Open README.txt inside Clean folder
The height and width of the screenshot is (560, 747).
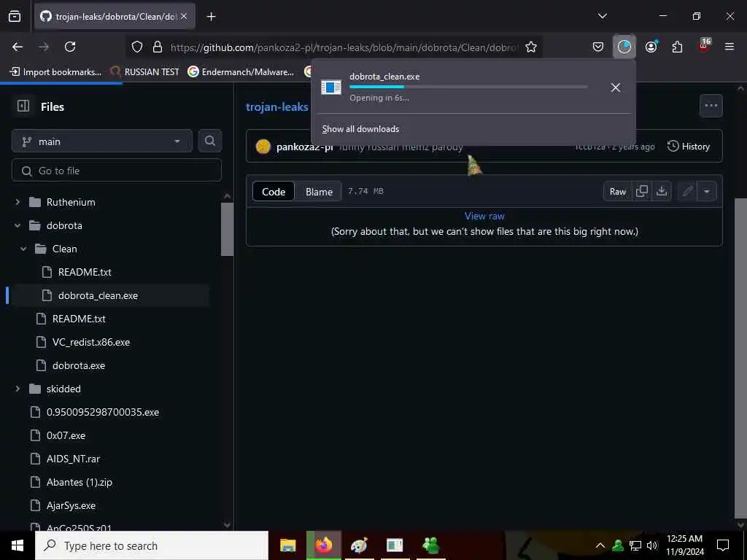(85, 272)
